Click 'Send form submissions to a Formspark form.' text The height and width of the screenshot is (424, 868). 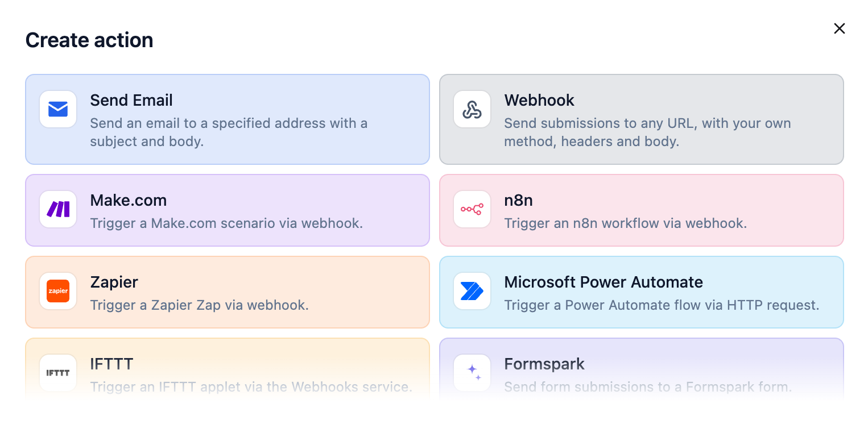tap(648, 387)
